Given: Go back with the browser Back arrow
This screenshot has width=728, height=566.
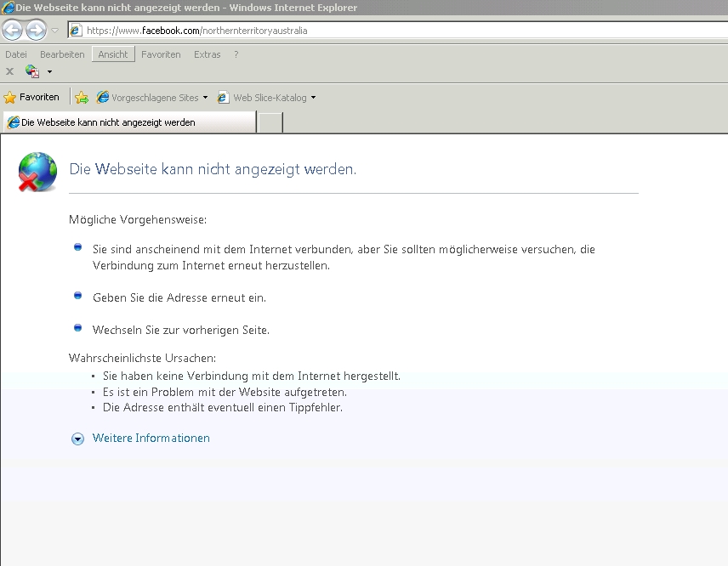Looking at the screenshot, I should point(12,31).
